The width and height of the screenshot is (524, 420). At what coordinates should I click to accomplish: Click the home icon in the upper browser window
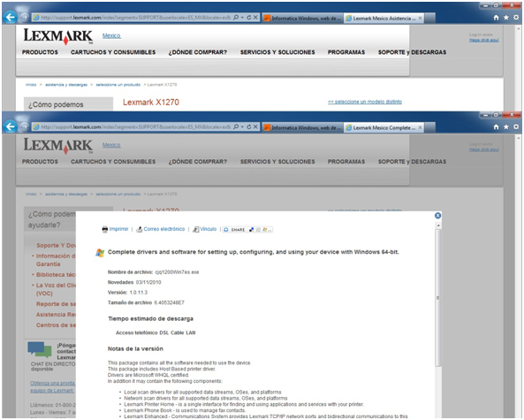point(497,18)
